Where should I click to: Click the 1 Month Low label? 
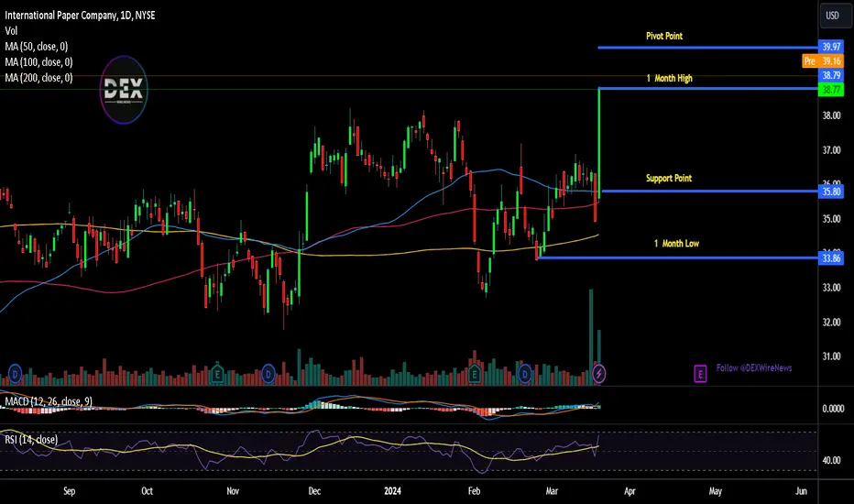[x=676, y=244]
